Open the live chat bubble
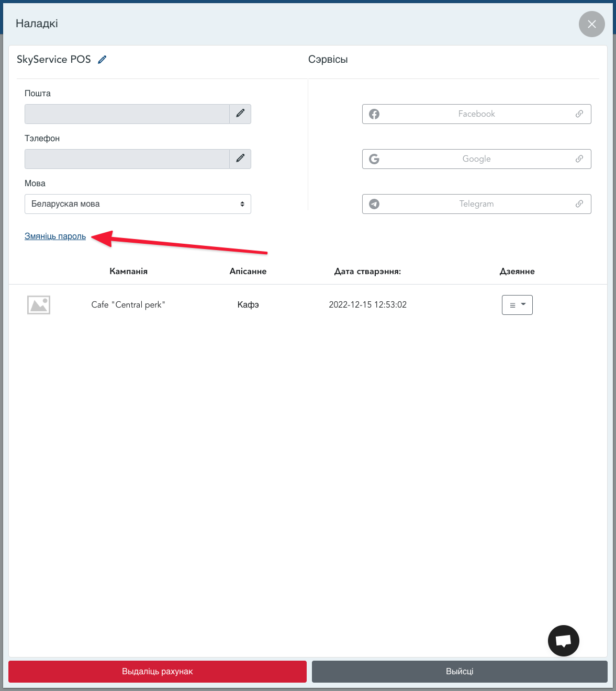 pyautogui.click(x=563, y=640)
